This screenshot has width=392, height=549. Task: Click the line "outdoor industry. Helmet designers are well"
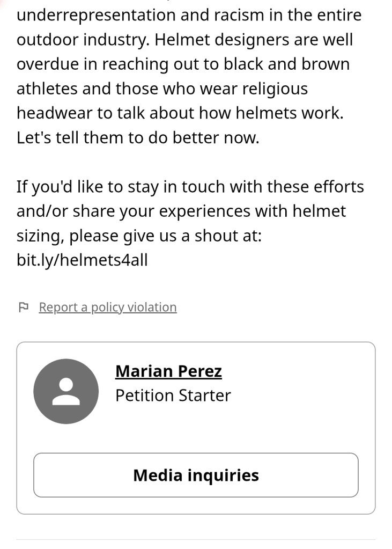(x=184, y=39)
